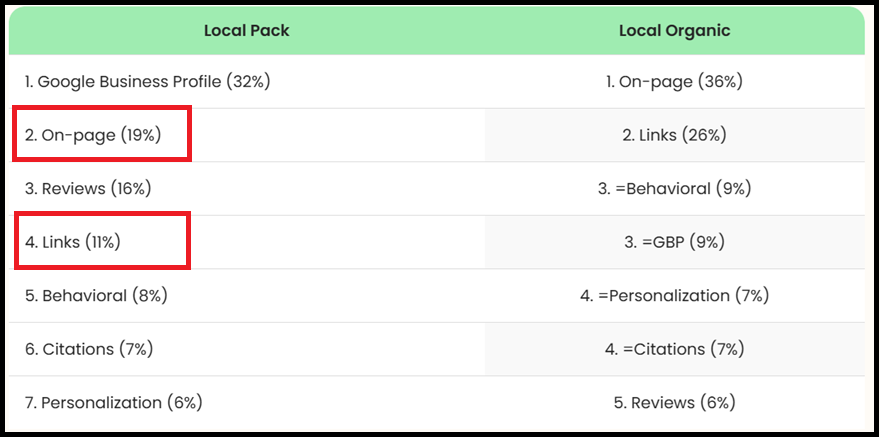Click the highlighted On-page (19%) cell
This screenshot has height=437, width=880.
click(x=92, y=135)
